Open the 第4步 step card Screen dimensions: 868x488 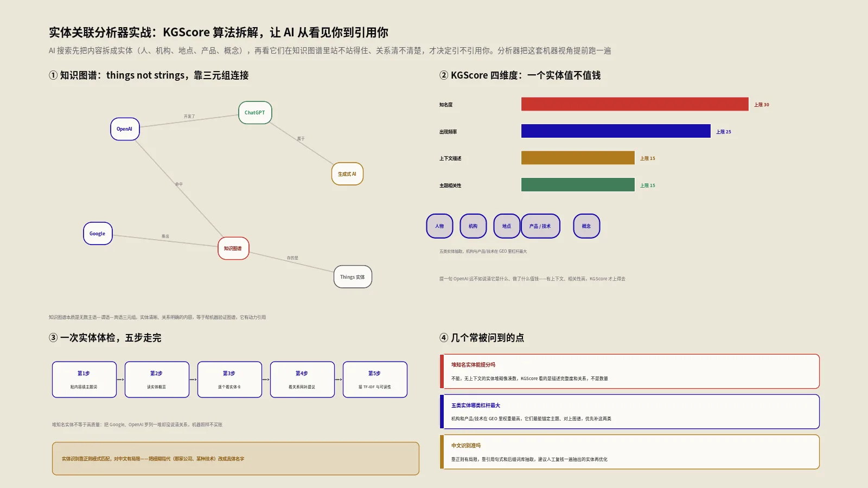point(302,380)
